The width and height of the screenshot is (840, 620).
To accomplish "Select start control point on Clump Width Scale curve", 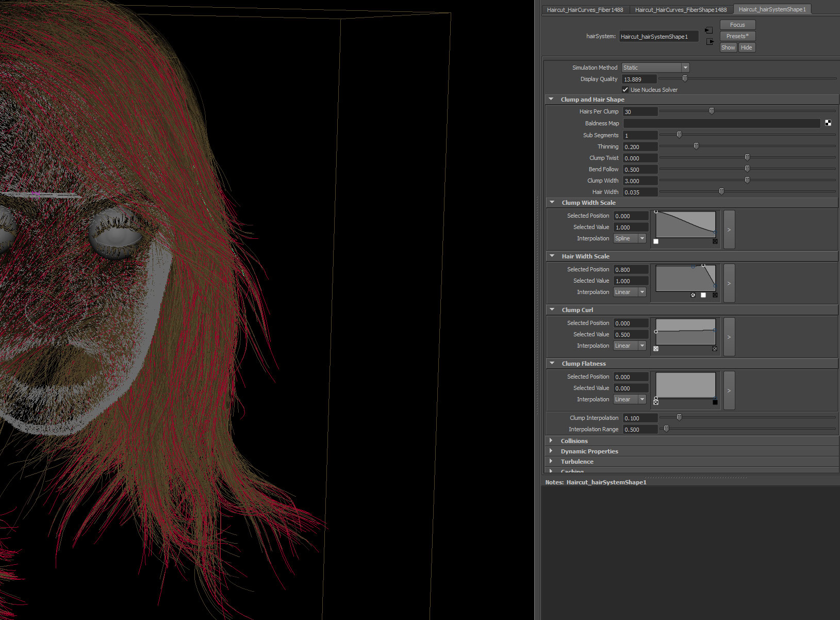I will (656, 211).
